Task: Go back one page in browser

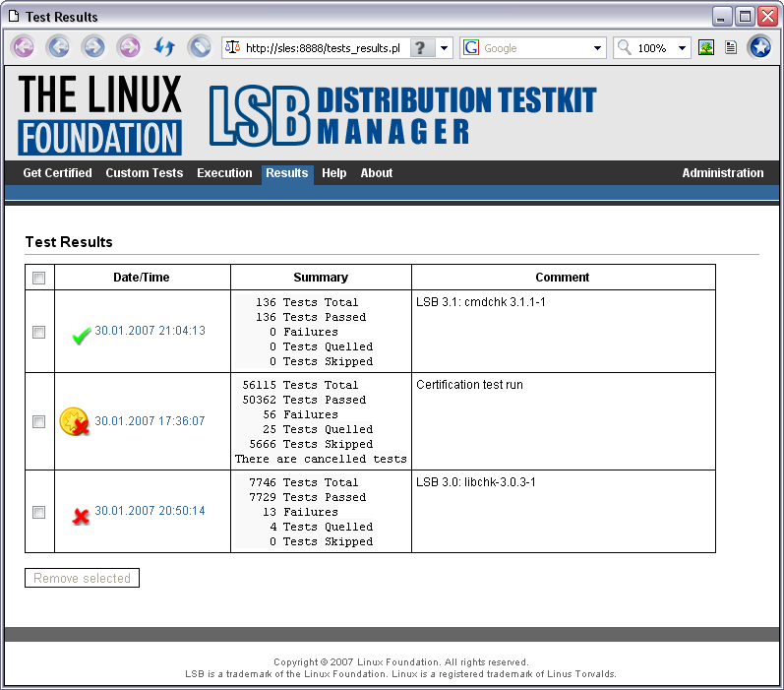Action: pos(58,47)
